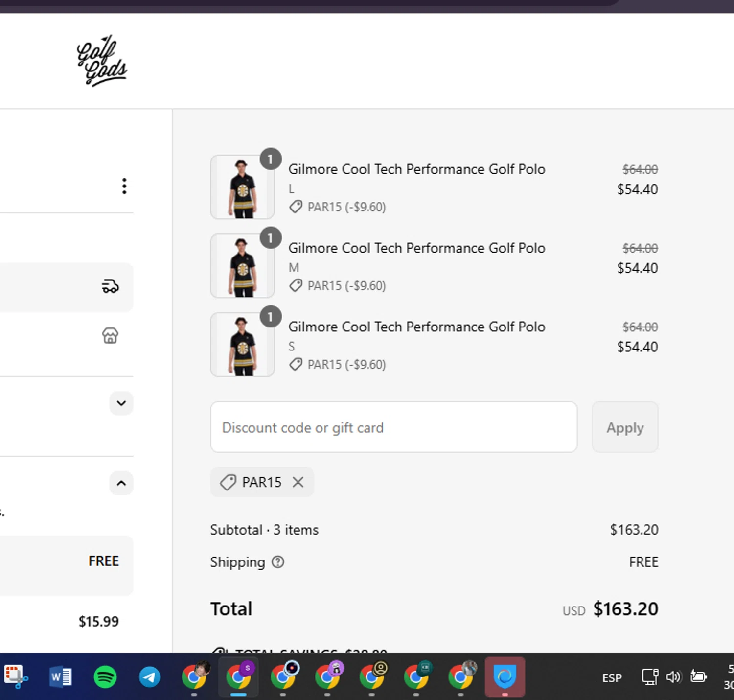The width and height of the screenshot is (734, 700).
Task: Click the ESP language indicator
Action: 612,678
